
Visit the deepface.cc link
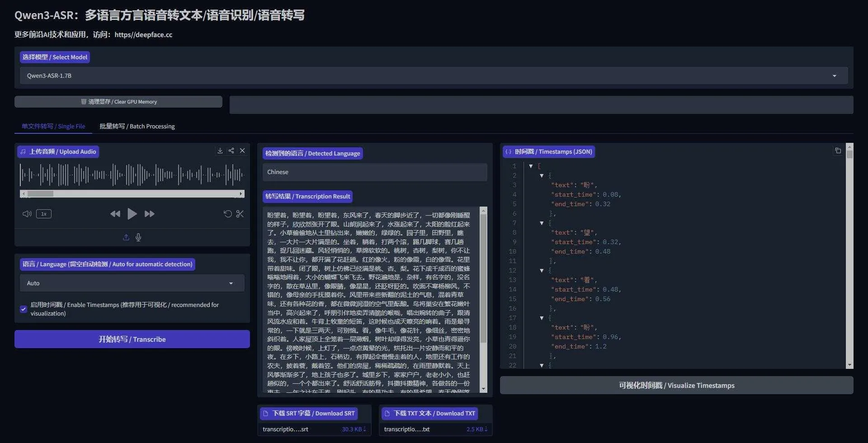click(x=144, y=34)
